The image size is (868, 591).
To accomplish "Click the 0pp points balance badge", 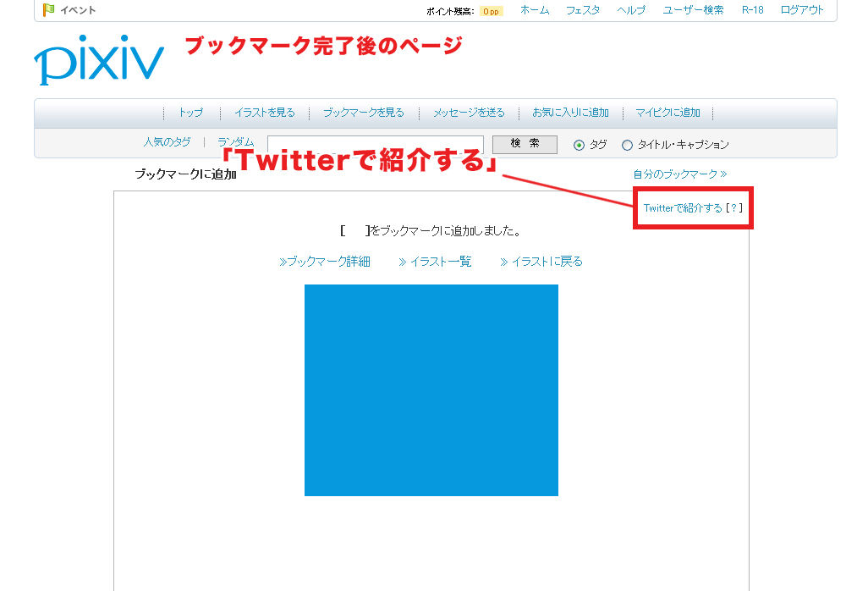I will click(491, 11).
